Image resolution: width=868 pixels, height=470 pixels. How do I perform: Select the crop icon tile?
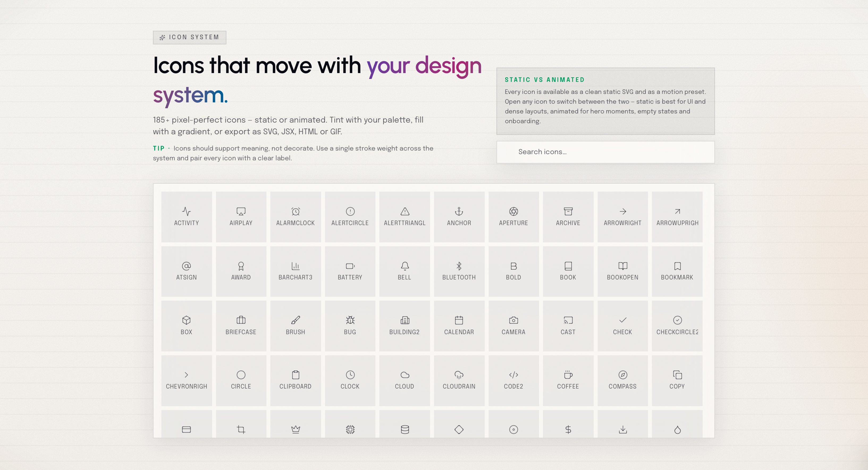(x=241, y=424)
